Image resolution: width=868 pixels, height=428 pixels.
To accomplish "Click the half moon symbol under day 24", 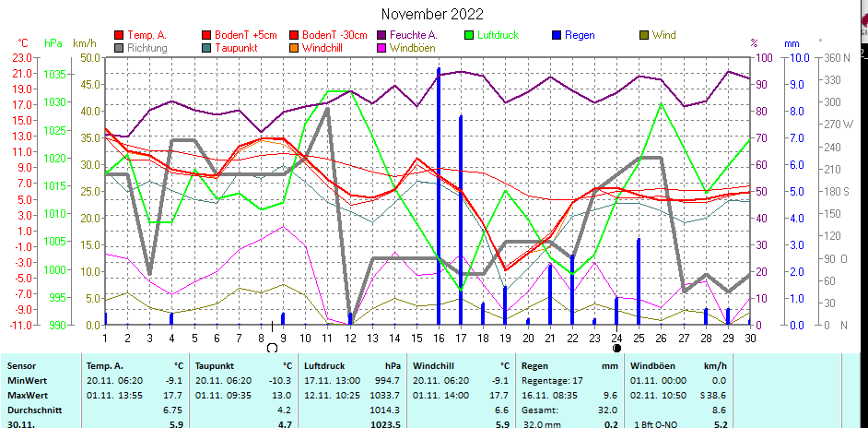I will coord(616,348).
